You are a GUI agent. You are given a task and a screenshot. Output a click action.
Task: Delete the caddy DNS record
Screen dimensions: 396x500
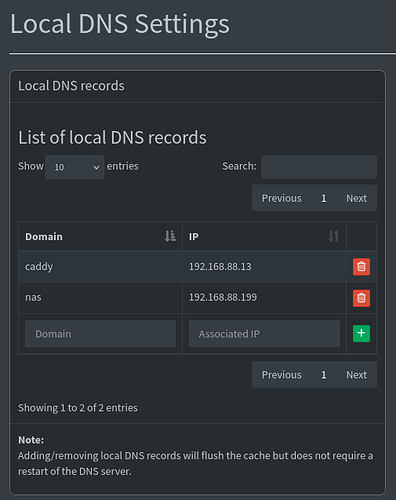coord(361,267)
